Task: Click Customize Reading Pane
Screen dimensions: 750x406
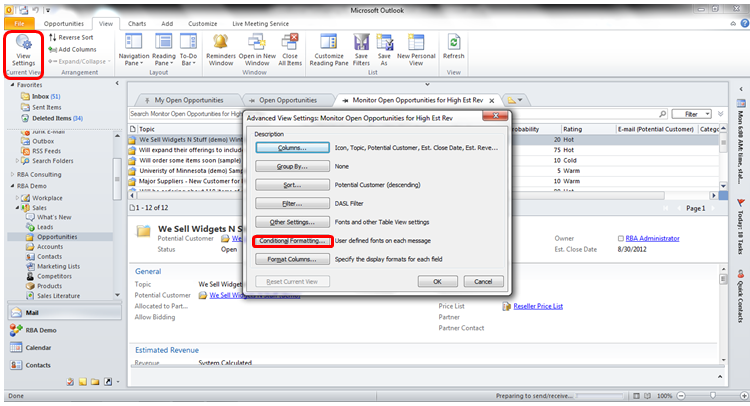Action: click(329, 50)
